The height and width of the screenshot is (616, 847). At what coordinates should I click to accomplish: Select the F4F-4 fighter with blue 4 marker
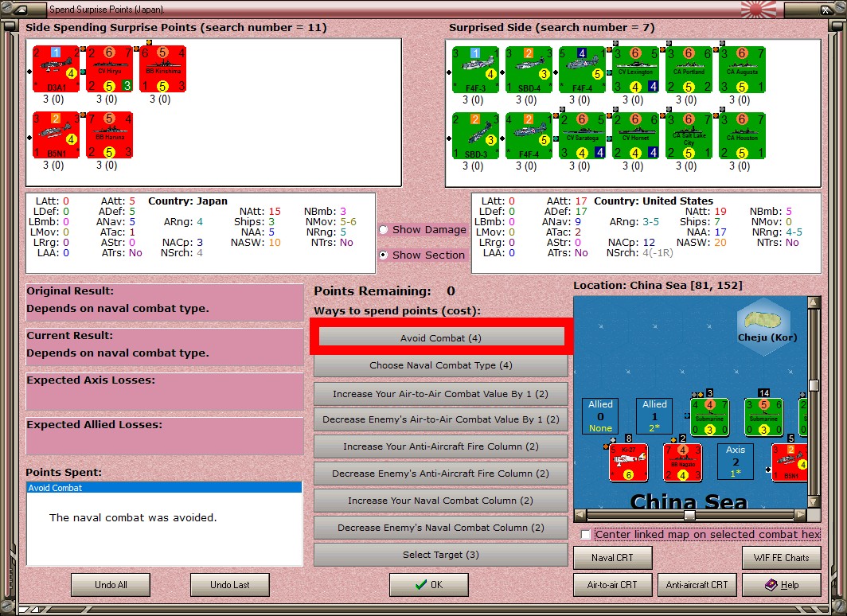(x=583, y=70)
